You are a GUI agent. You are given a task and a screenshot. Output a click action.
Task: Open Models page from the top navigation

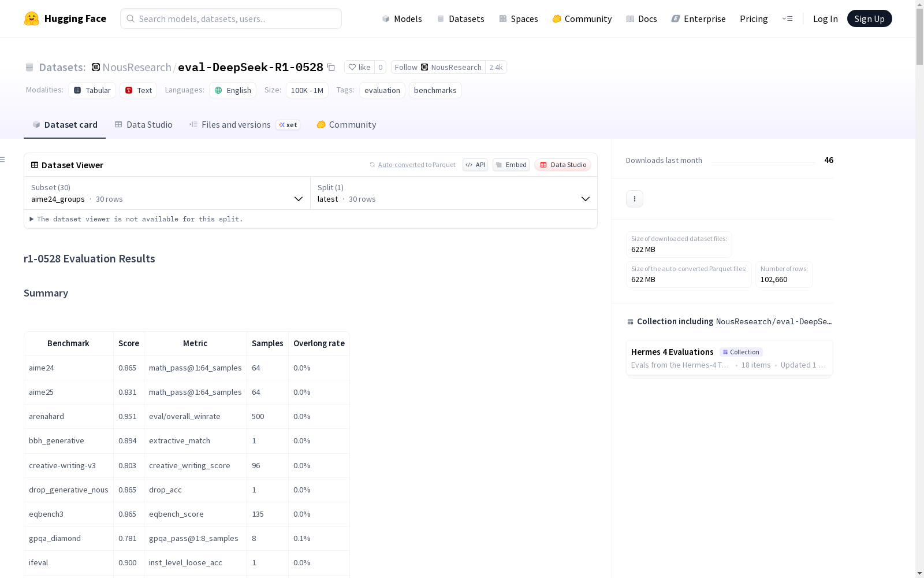pos(402,18)
